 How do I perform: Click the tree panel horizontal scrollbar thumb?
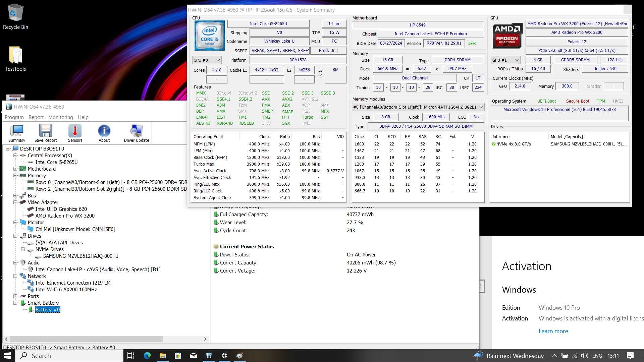[86, 339]
